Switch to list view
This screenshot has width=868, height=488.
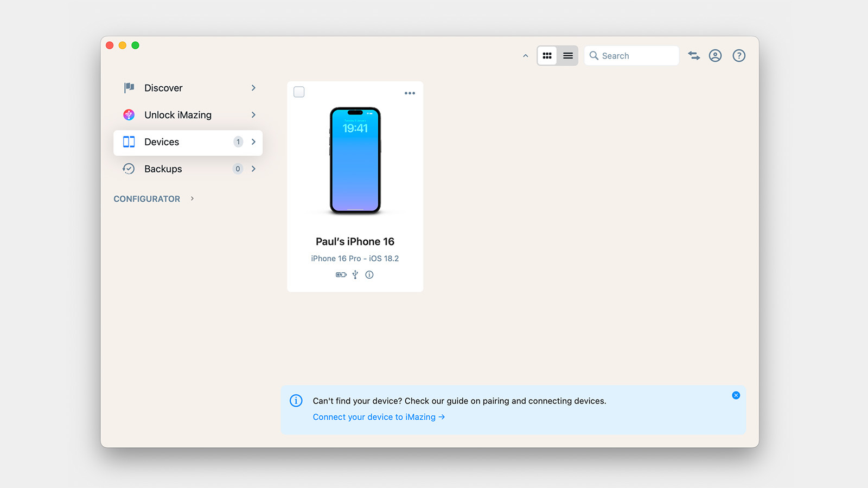[568, 55]
